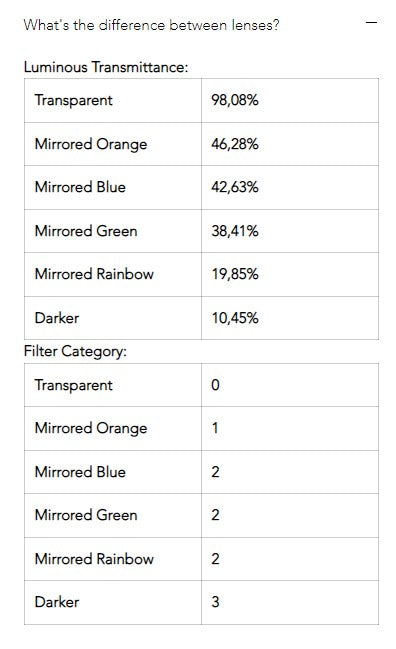Image resolution: width=396 pixels, height=649 pixels.
Task: Collapse the lenses FAQ with minus icon
Action: coord(371,22)
